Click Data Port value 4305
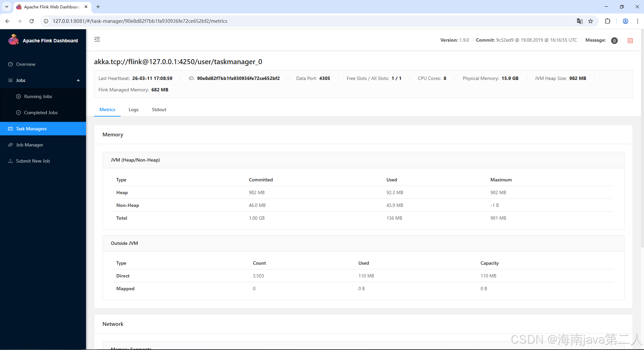 click(x=325, y=78)
